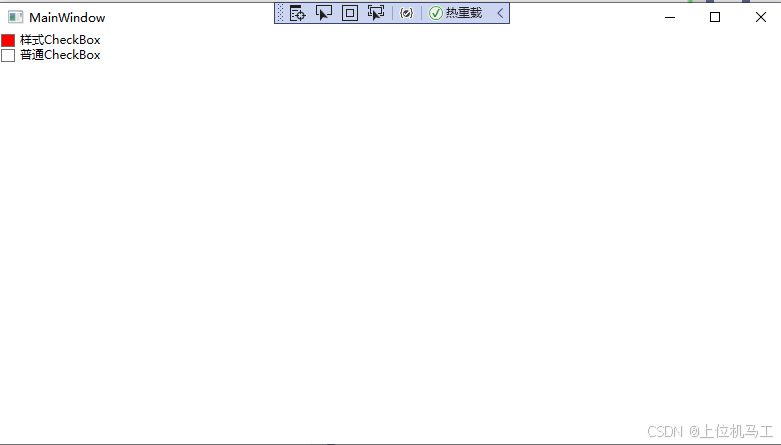Close the MainWindow window
Image resolution: width=781 pixels, height=445 pixels.
click(761, 17)
